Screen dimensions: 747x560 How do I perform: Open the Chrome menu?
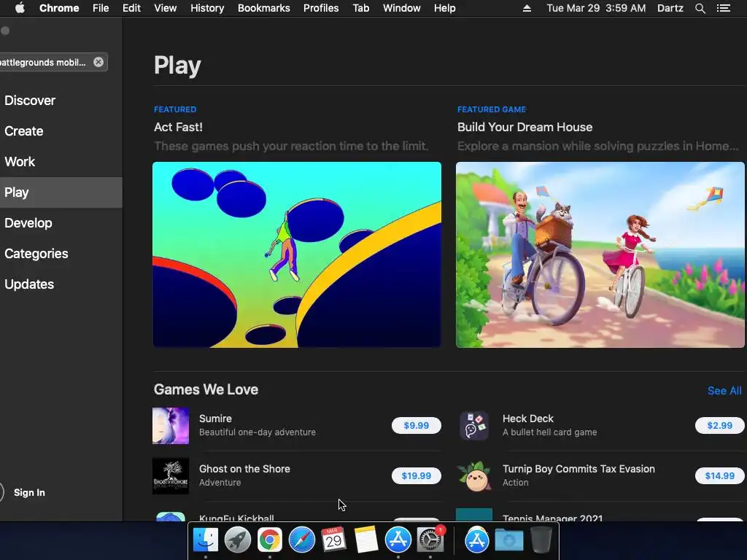(59, 8)
